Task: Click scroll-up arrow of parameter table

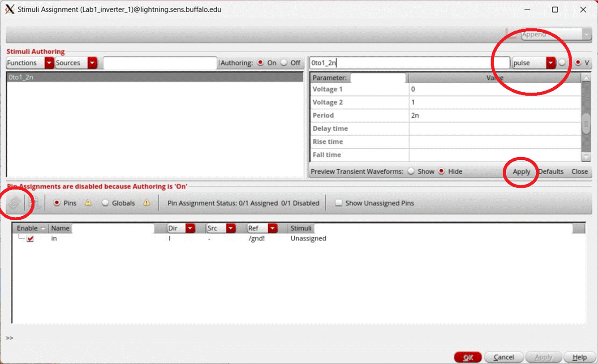Action: (x=585, y=78)
